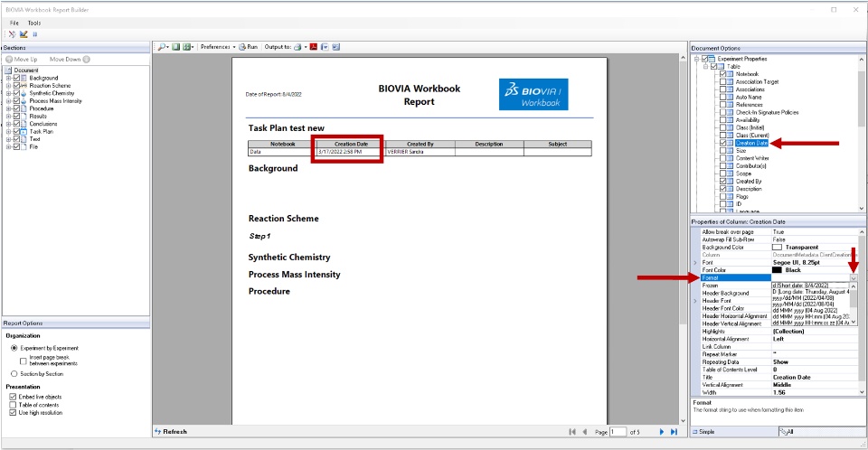
Task: Check the Association Target column checkbox
Action: (723, 82)
